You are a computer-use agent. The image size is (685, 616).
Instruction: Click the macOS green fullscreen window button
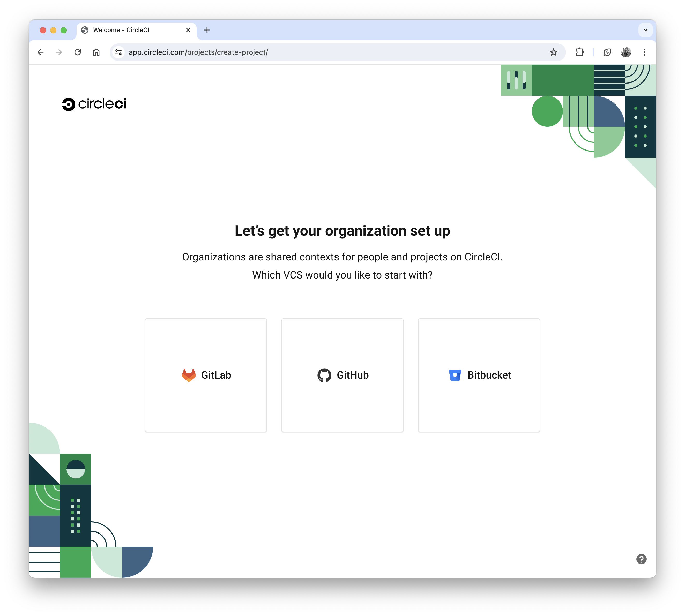coord(64,30)
